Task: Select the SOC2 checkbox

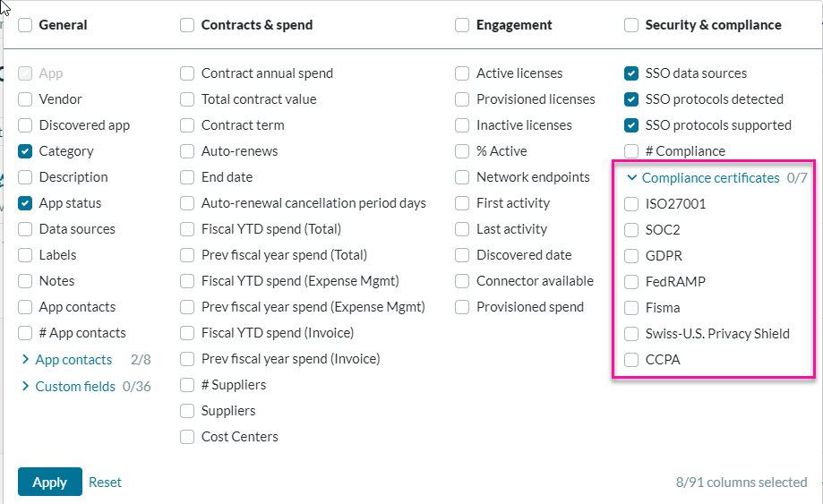Action: (x=631, y=230)
